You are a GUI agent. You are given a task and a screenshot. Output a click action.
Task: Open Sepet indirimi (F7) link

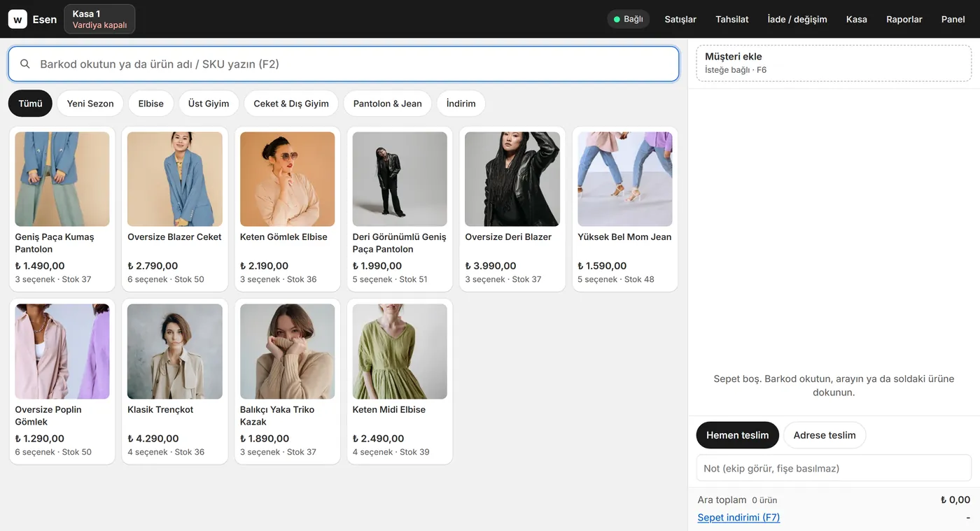738,518
